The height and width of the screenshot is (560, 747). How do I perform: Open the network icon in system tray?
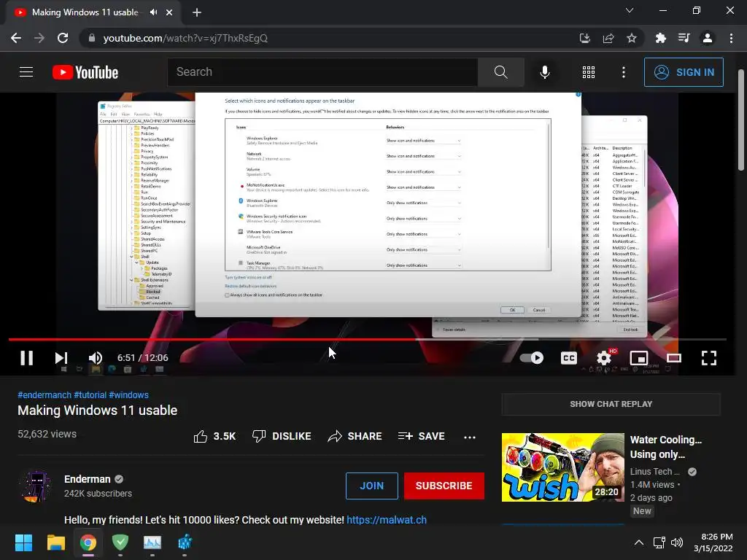(659, 542)
